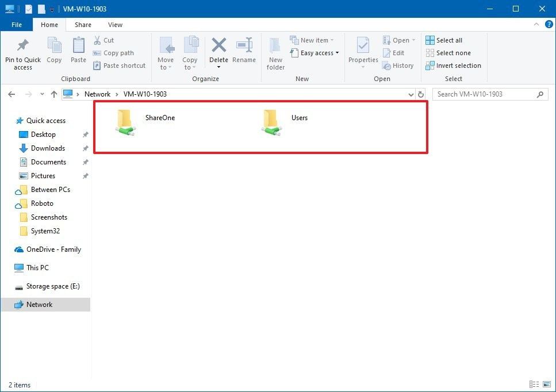Open the Open dropdown in ribbon

point(399,40)
